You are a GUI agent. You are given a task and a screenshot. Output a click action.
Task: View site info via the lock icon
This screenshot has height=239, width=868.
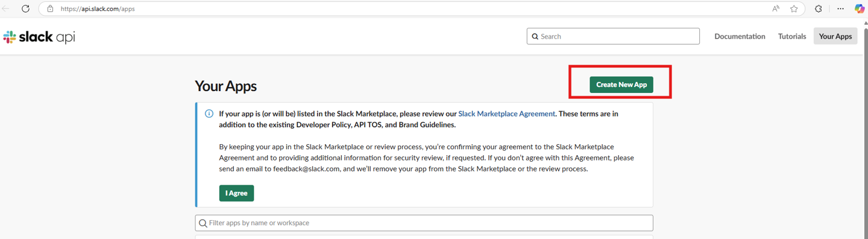[50, 9]
